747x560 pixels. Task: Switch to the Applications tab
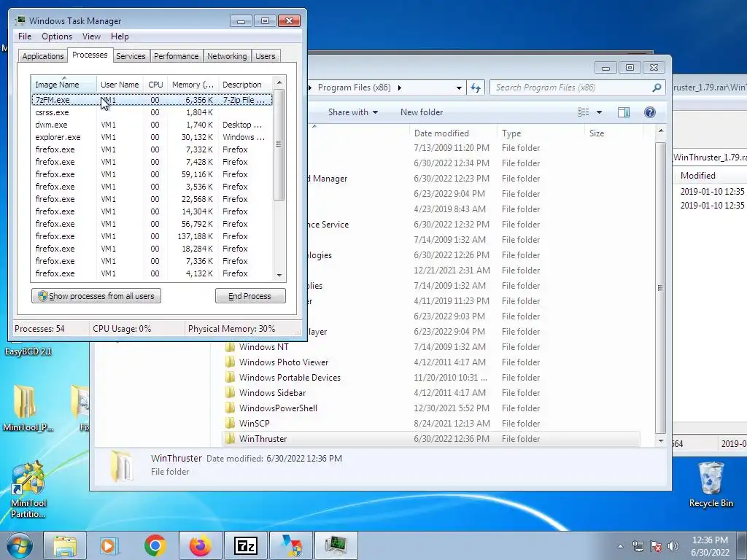pyautogui.click(x=43, y=56)
